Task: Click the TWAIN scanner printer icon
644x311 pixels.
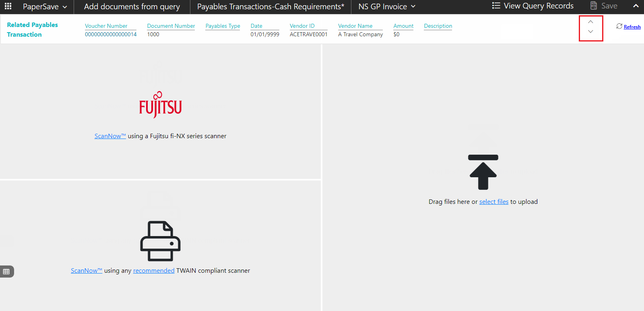Action: [x=160, y=241]
